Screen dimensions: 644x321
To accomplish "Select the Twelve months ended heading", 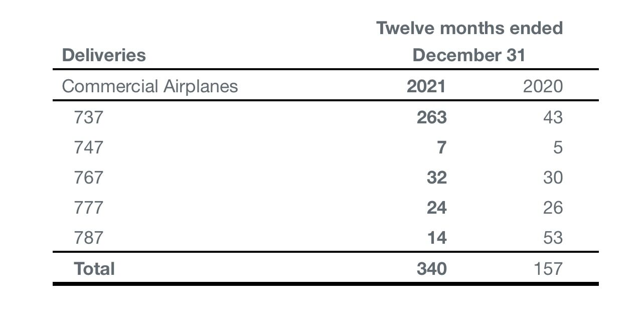I will point(469,28).
